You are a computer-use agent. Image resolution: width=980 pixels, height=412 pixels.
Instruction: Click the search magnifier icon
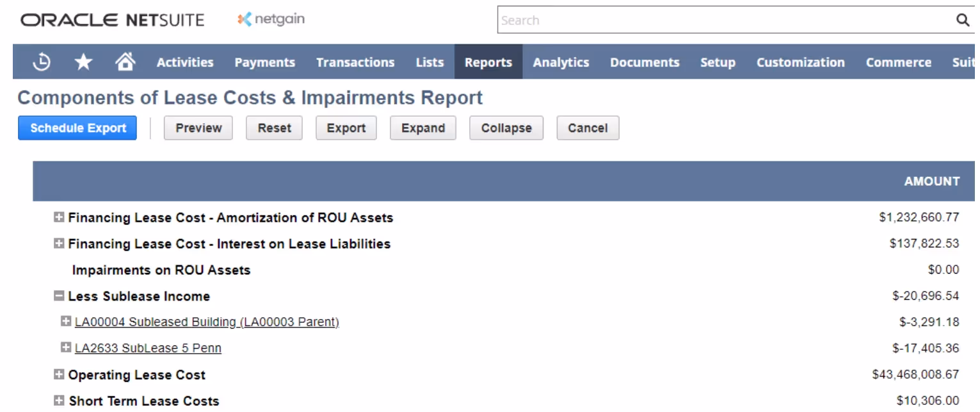963,20
